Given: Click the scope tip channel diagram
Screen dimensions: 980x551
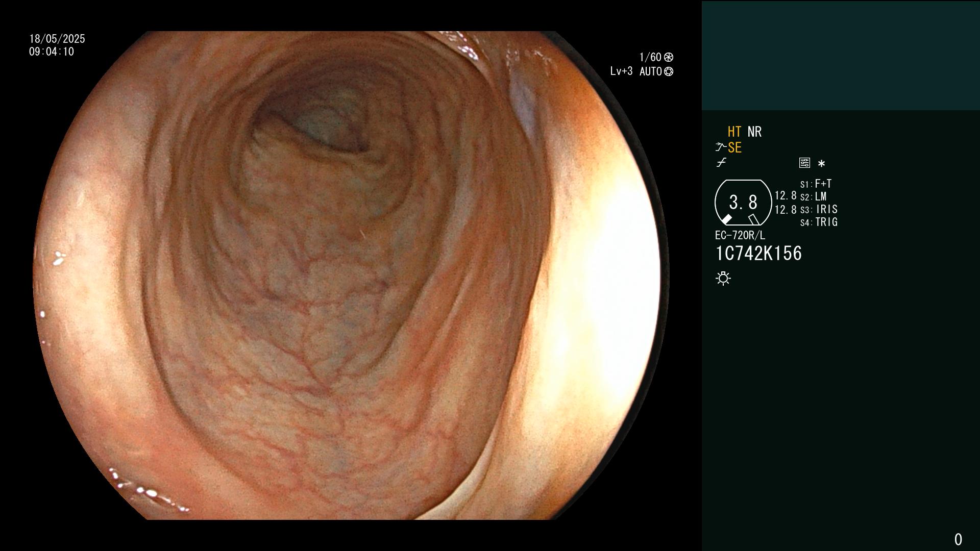Looking at the screenshot, I should coord(743,203).
